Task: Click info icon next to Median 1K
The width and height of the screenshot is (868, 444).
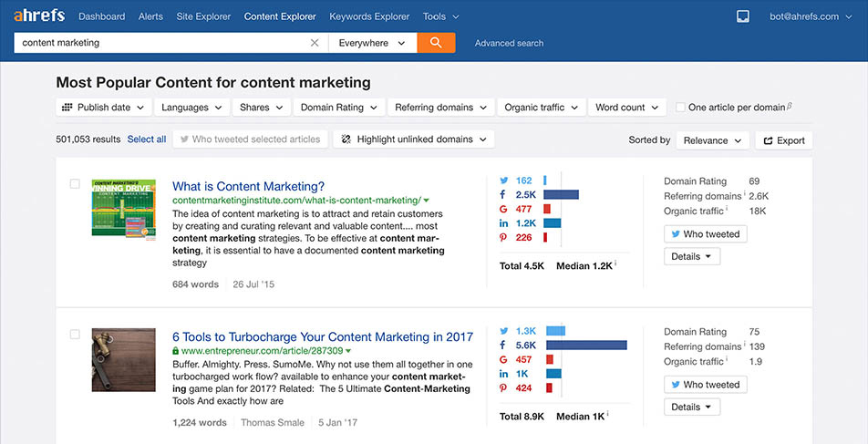Action: click(x=609, y=415)
